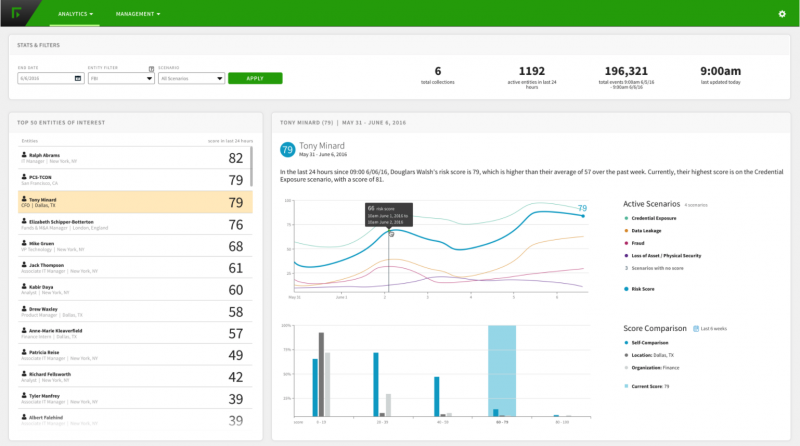Toggle the Current Score: 79 legend item
Image resolution: width=800 pixels, height=446 pixels.
pos(646,386)
